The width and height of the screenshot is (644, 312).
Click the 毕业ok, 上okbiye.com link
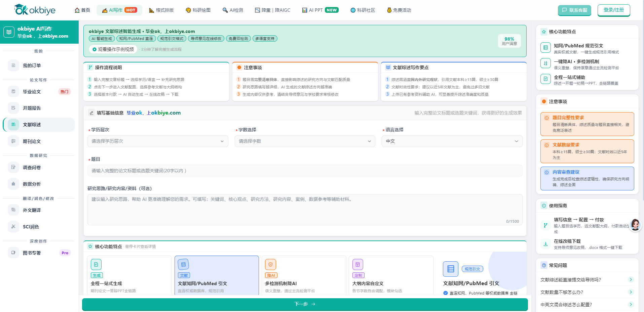154,113
